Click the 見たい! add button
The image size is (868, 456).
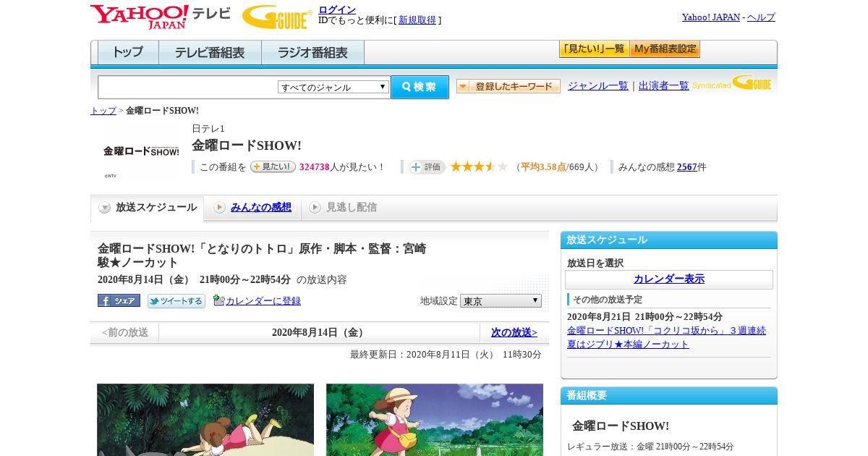273,166
